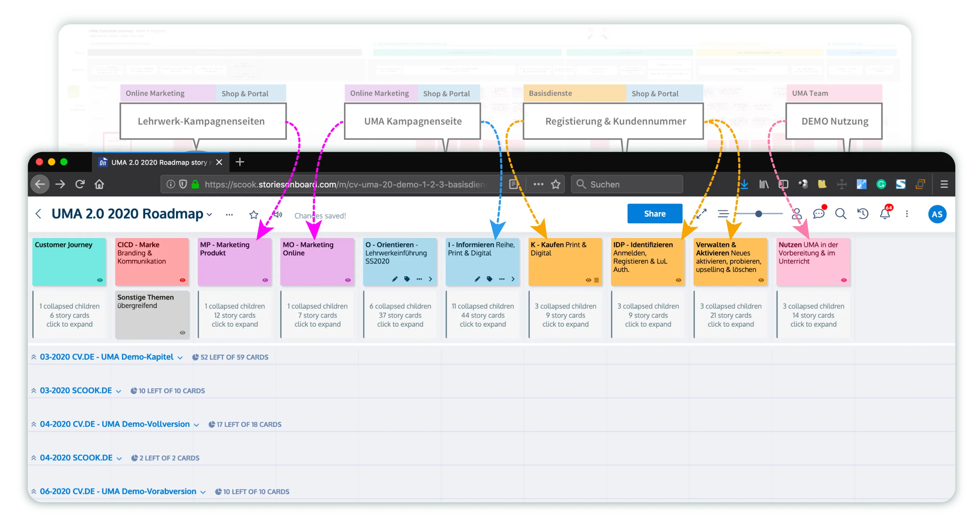
Task: Toggle the eye icon on Sonstige Themen card
Action: (x=183, y=333)
